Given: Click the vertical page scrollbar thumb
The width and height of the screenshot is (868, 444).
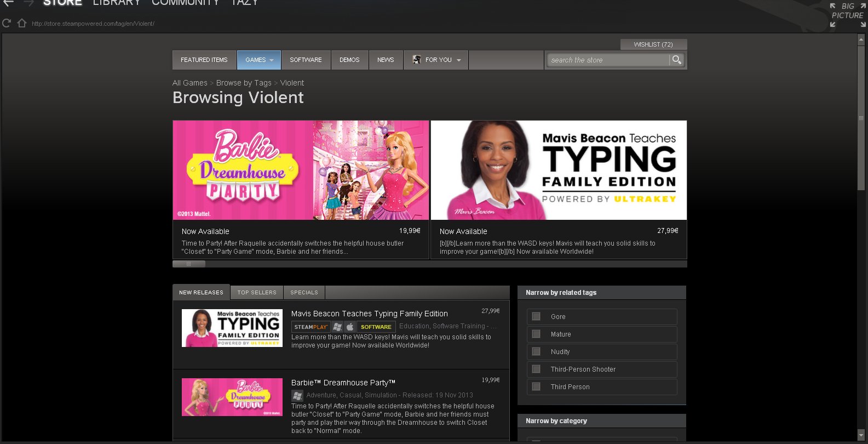Looking at the screenshot, I should point(861,118).
